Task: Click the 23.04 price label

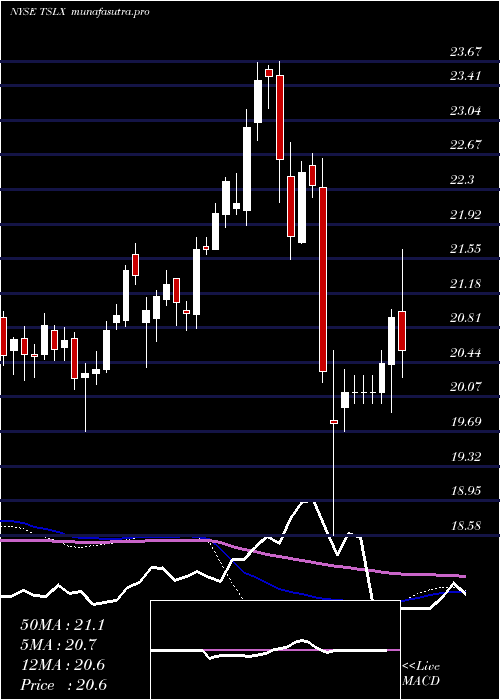Action: (x=466, y=111)
